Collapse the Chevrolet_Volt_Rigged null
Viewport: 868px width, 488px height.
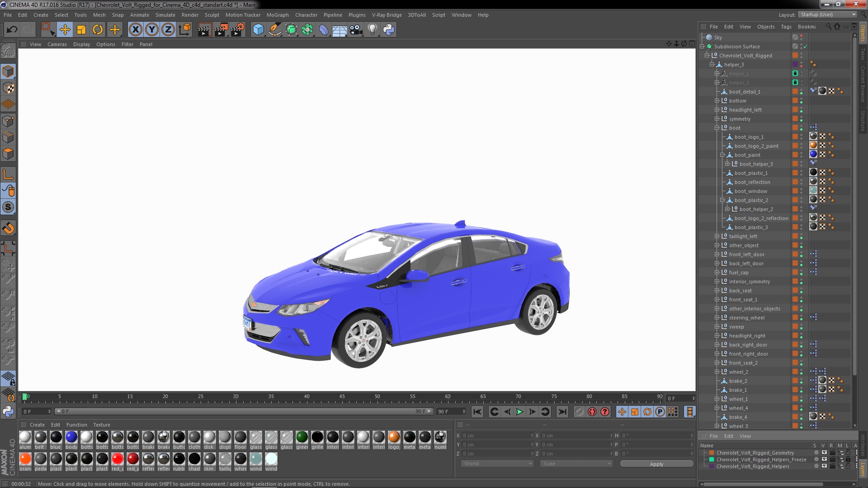[x=707, y=56]
